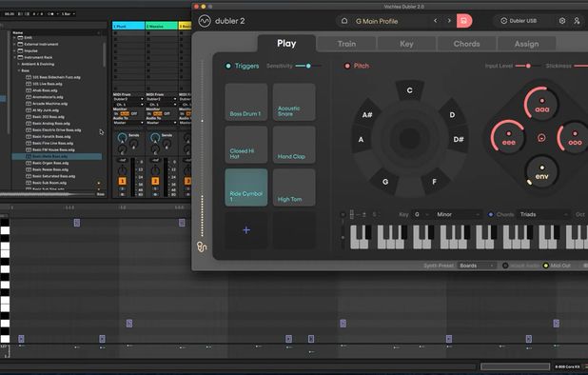
Task: Collapse the Instrument Rack folder
Action: [x=15, y=57]
